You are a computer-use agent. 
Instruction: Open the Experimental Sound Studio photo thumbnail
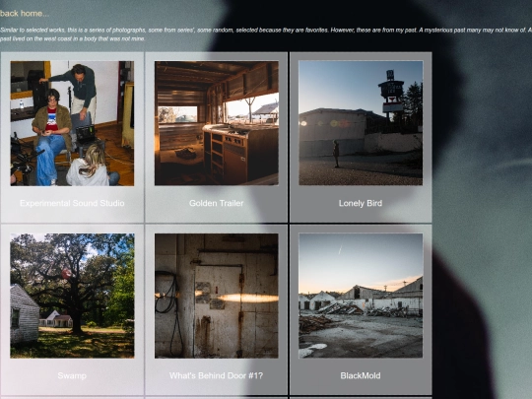pyautogui.click(x=72, y=123)
